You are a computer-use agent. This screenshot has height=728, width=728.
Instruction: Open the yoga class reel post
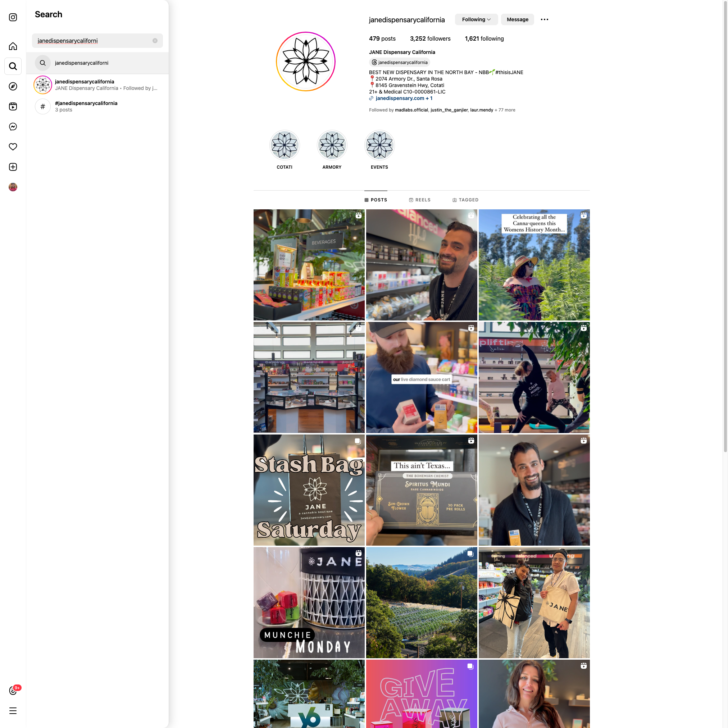click(x=534, y=377)
